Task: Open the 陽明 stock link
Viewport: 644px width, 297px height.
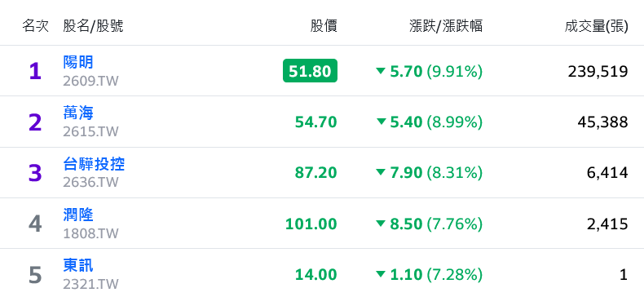Action: (78, 62)
